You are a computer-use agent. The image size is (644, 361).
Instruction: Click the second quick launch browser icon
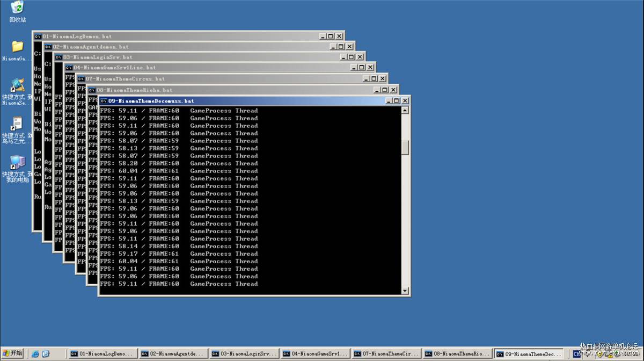pyautogui.click(x=46, y=353)
